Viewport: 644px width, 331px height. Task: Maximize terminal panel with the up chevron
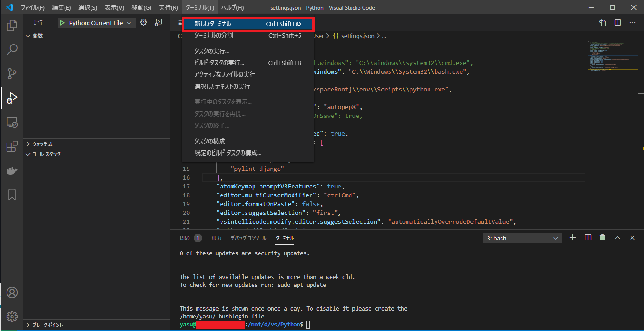click(x=618, y=238)
